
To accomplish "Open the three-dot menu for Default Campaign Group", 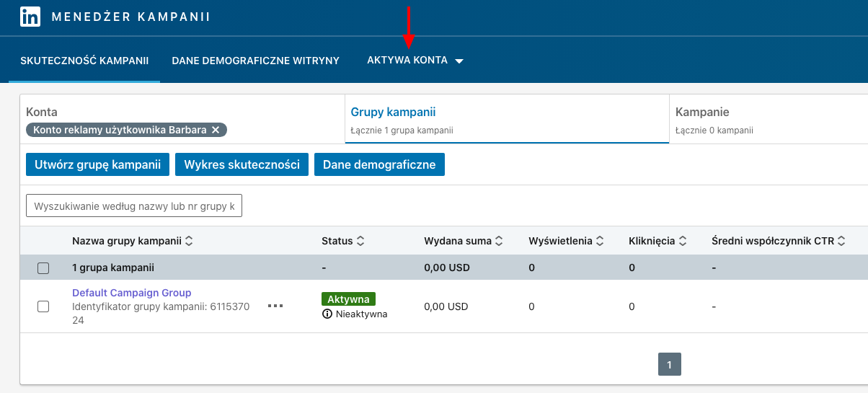I will coord(275,306).
